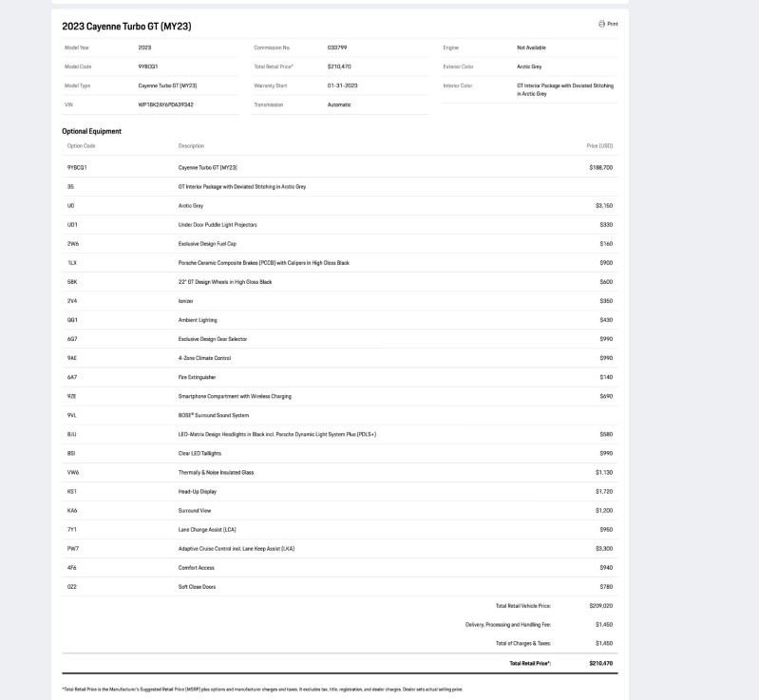Click the Optional Equipment heading

coord(91,131)
